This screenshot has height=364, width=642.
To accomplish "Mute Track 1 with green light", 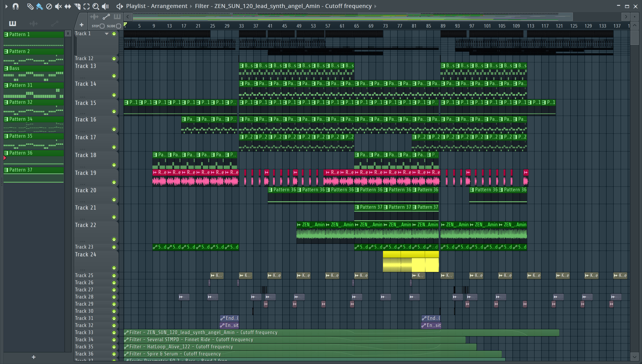I will pyautogui.click(x=114, y=34).
